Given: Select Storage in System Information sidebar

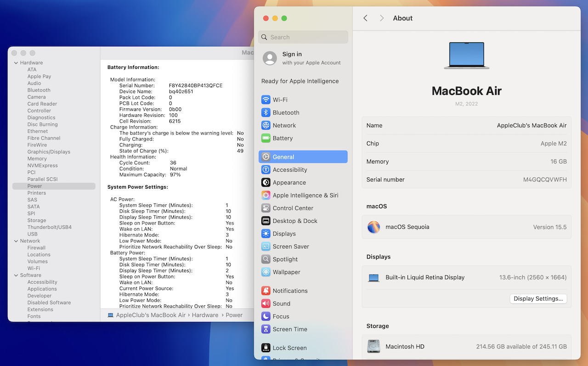Looking at the screenshot, I should pyautogui.click(x=36, y=220).
